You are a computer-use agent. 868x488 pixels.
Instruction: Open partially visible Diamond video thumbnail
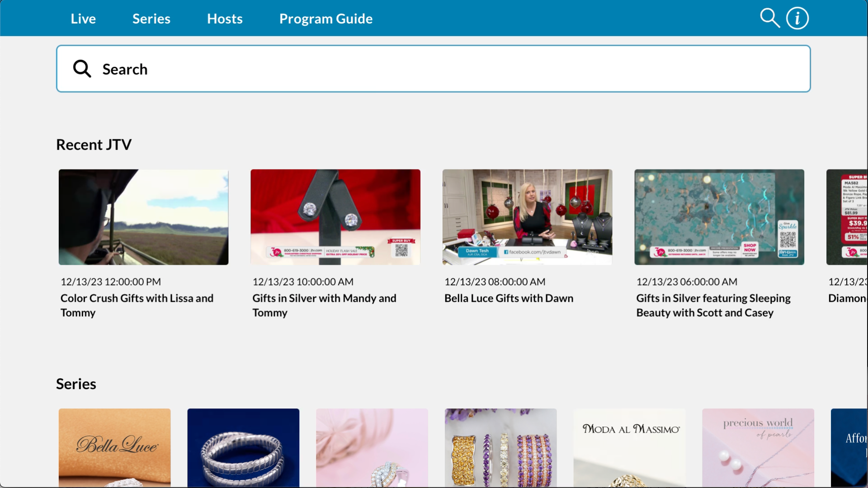coord(847,217)
